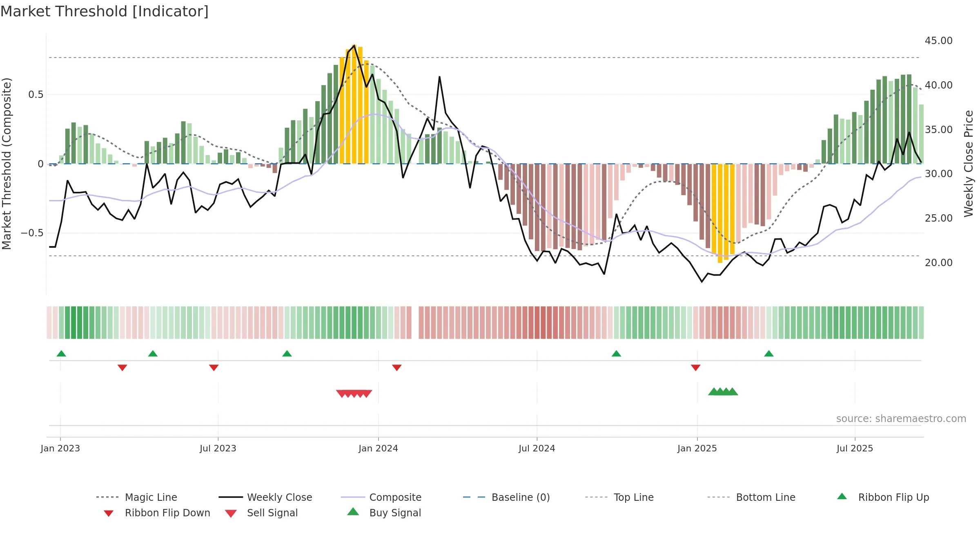The height and width of the screenshot is (551, 980).
Task: Click the ribbon flip down marker just before Jul 2023
Action: [214, 368]
